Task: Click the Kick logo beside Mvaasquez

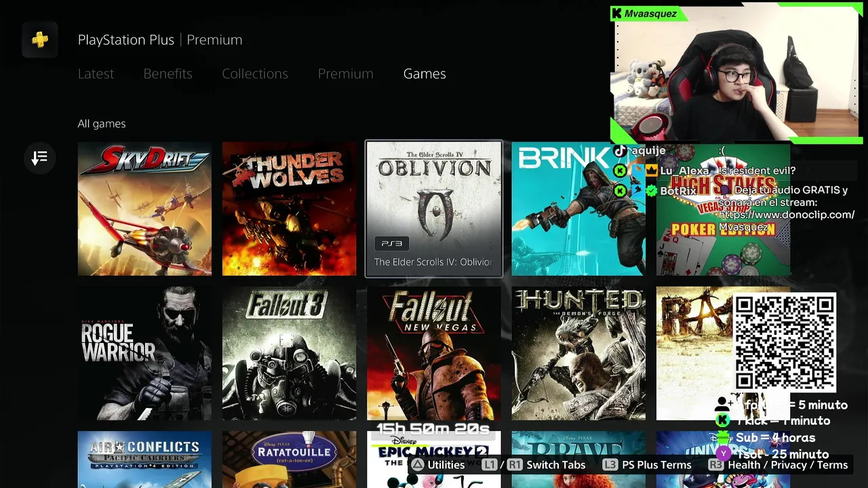Action: click(x=616, y=14)
